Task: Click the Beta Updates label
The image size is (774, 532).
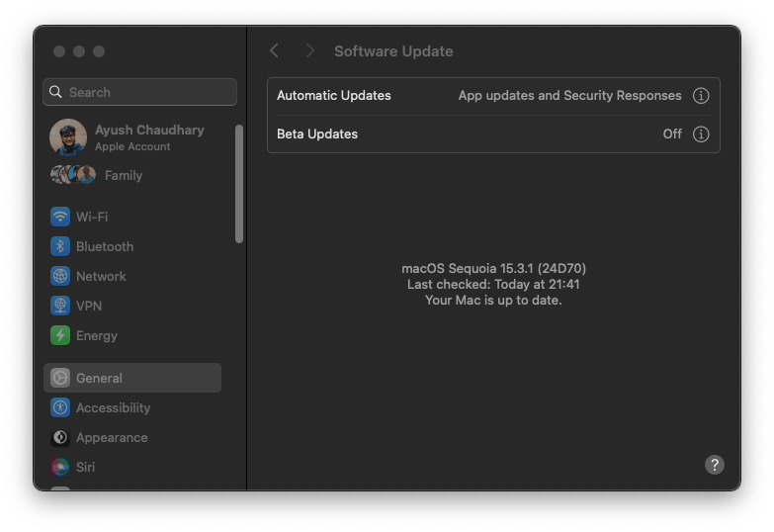Action: coord(317,133)
